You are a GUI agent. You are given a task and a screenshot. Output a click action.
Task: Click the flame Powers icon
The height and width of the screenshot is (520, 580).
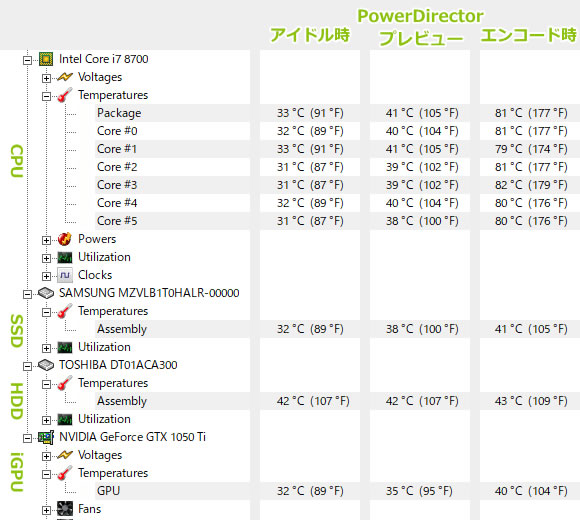coord(65,239)
